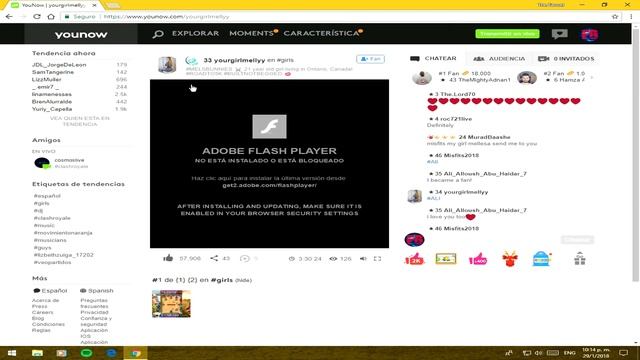
Task: Open broadcaster avatar next to yourgirlmellyy
Action: click(167, 65)
